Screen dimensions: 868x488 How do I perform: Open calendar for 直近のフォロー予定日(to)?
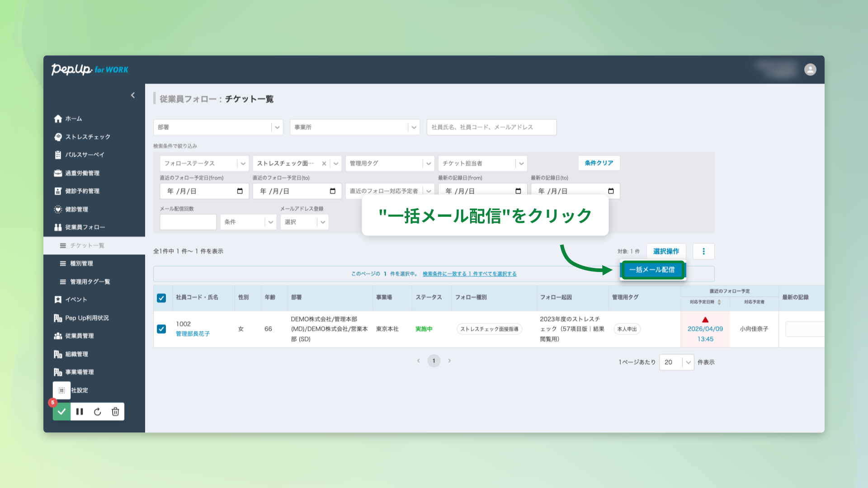333,191
